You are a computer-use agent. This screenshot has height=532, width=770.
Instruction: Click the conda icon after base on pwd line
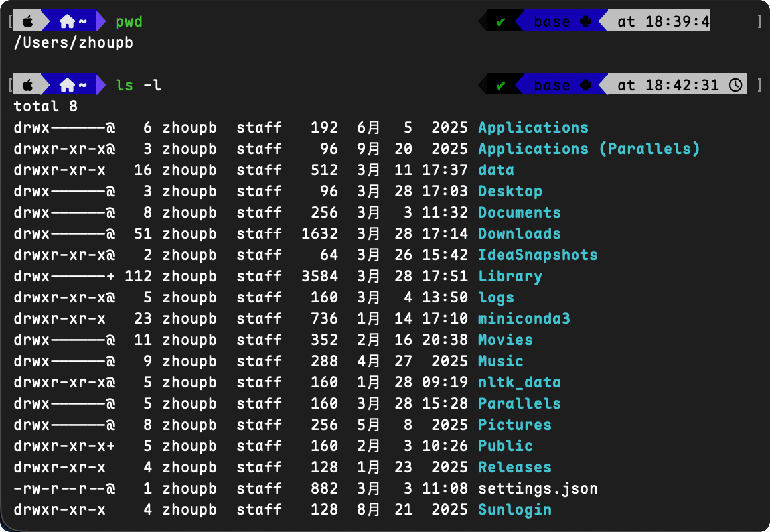pos(585,22)
